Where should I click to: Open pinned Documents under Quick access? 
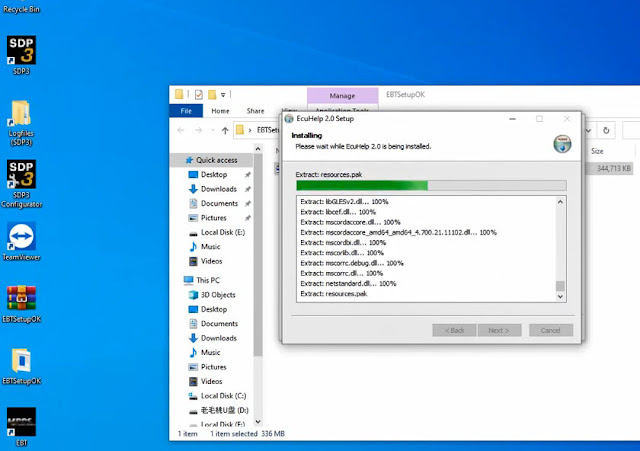pyautogui.click(x=219, y=203)
